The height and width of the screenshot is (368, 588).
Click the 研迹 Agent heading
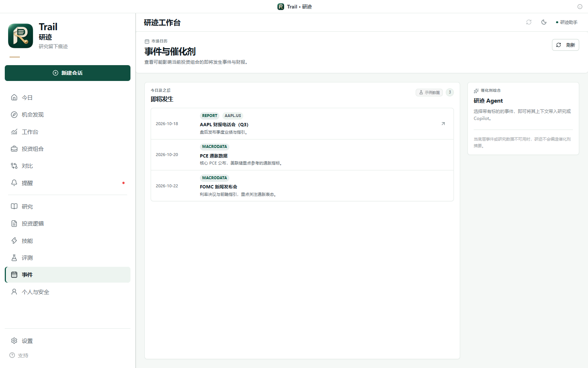pos(488,101)
